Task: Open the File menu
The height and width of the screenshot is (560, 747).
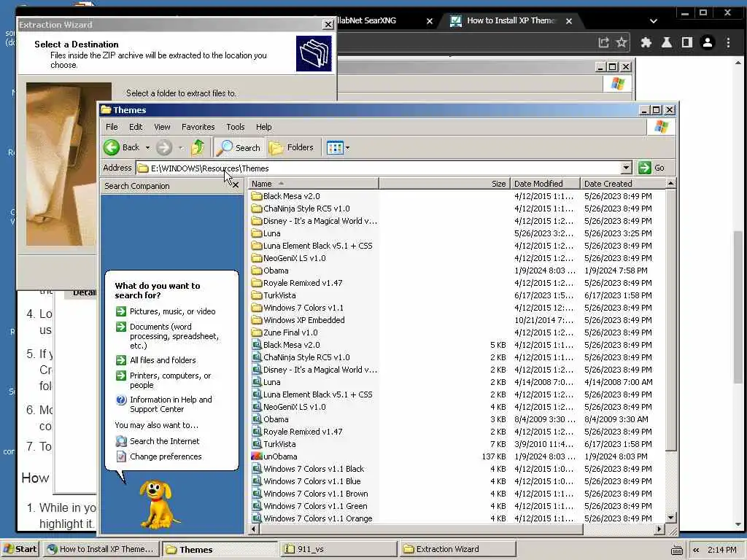Action: pos(112,127)
